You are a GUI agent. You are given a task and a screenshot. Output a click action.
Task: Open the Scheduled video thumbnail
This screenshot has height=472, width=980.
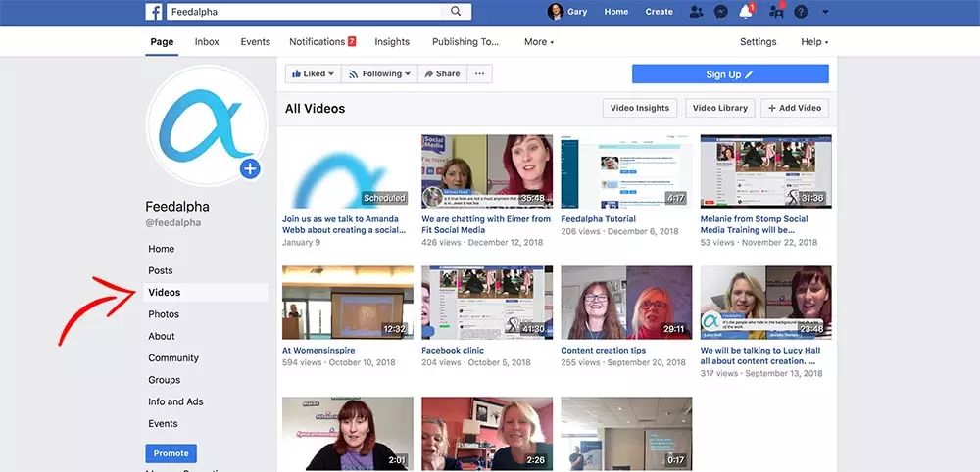348,171
